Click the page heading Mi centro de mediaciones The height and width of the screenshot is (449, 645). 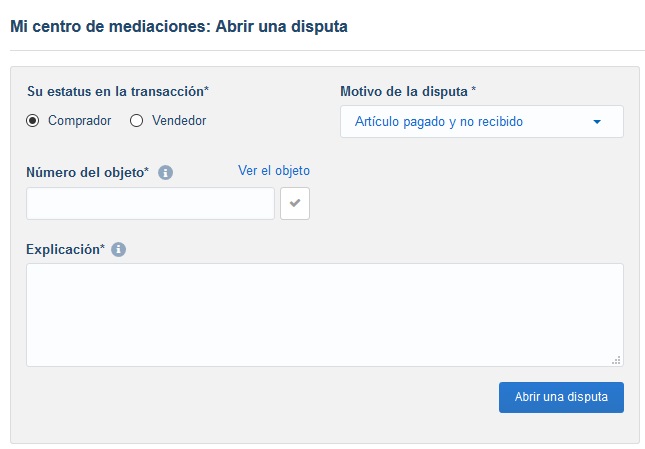(179, 27)
